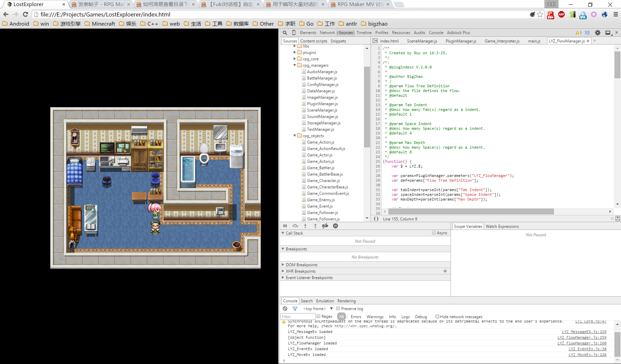Open the Adblock Plus extension icon
This screenshot has height=364, width=621.
click(x=562, y=14)
